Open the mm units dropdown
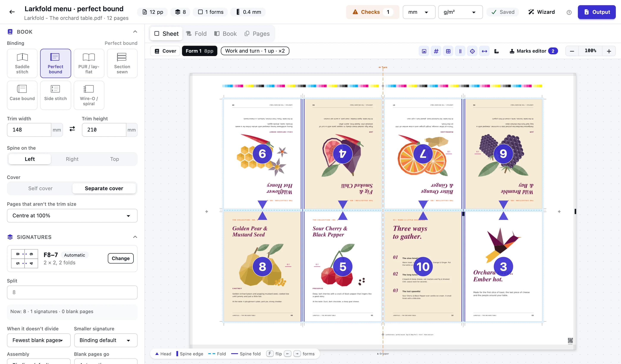Viewport: 621px width, 364px height. tap(419, 12)
